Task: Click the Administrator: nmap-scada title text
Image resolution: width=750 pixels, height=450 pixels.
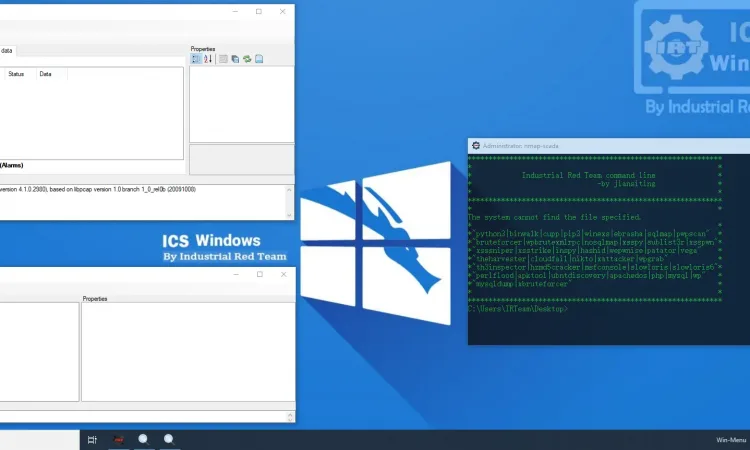Action: [x=520, y=146]
